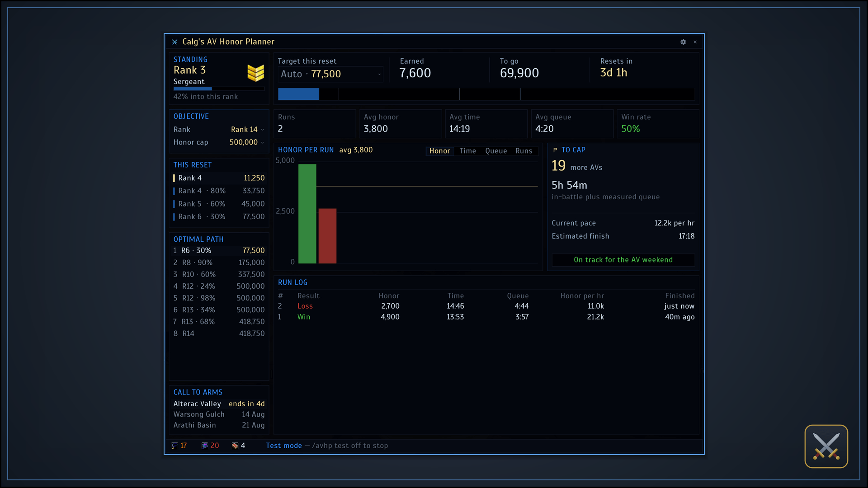Click the necklace item icon in status bar
868x488 pixels.
coord(175,446)
